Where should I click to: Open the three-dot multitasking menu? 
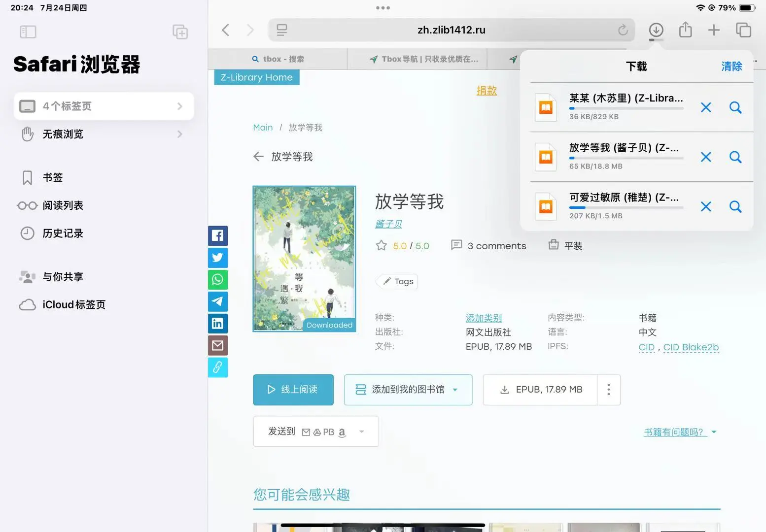(x=383, y=8)
